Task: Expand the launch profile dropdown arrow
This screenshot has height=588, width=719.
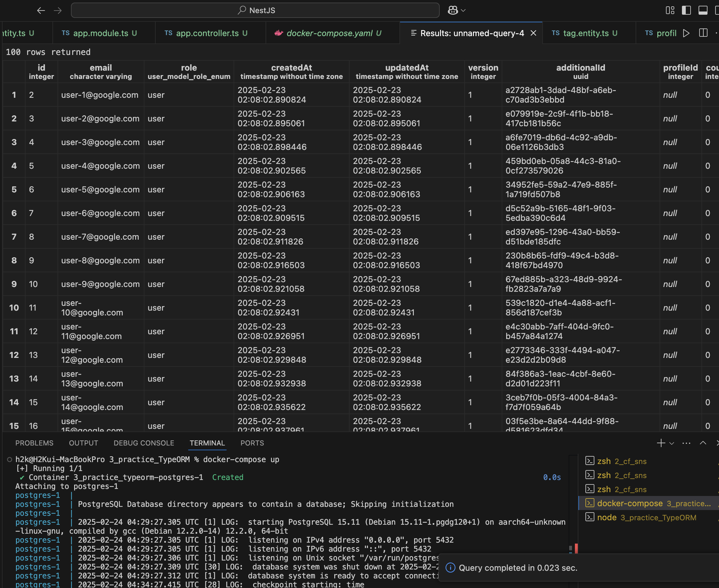Action: [672, 443]
